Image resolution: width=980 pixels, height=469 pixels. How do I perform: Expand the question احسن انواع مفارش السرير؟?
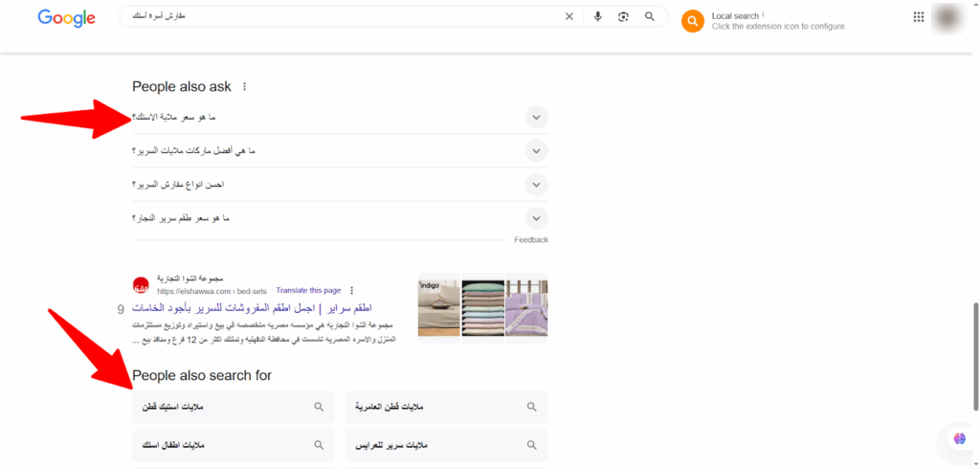tap(537, 184)
